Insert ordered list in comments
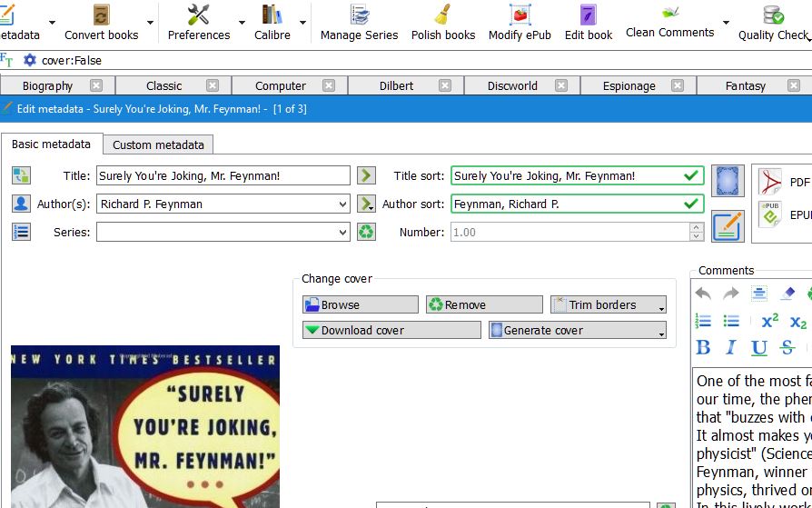Viewport: 812px width, 508px height. (x=703, y=322)
